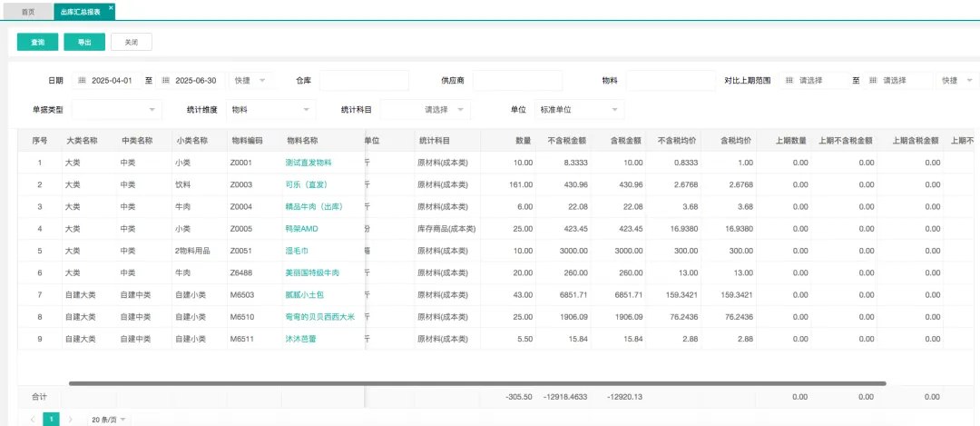Select page 1 in pagination
The image size is (980, 426).
point(52,419)
